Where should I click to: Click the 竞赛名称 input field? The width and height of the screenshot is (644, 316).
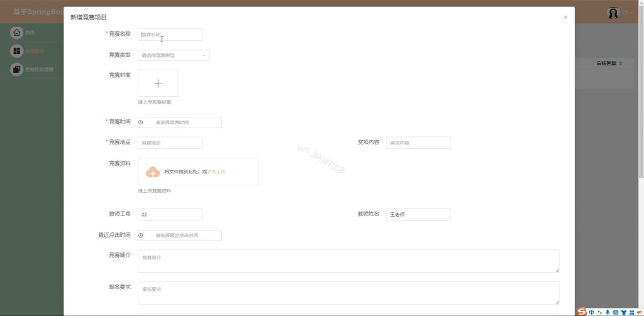[x=170, y=35]
